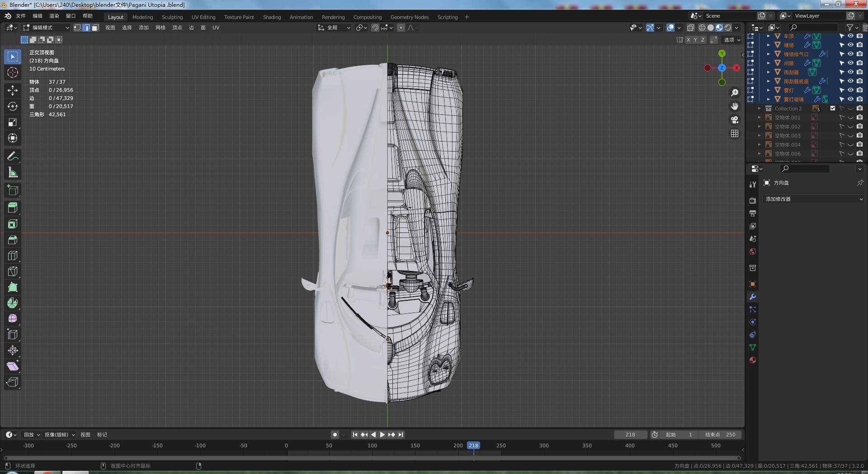Uncheck the Collection 2 exclude checkbox
868x474 pixels.
tap(833, 108)
